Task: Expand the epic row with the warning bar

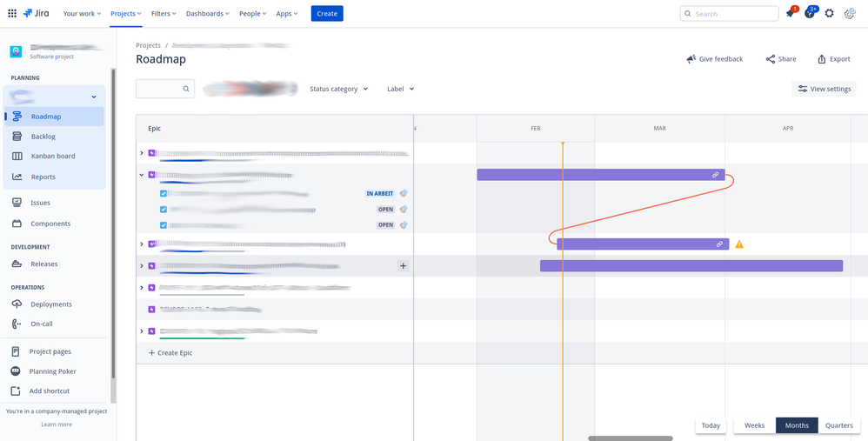Action: (x=142, y=244)
